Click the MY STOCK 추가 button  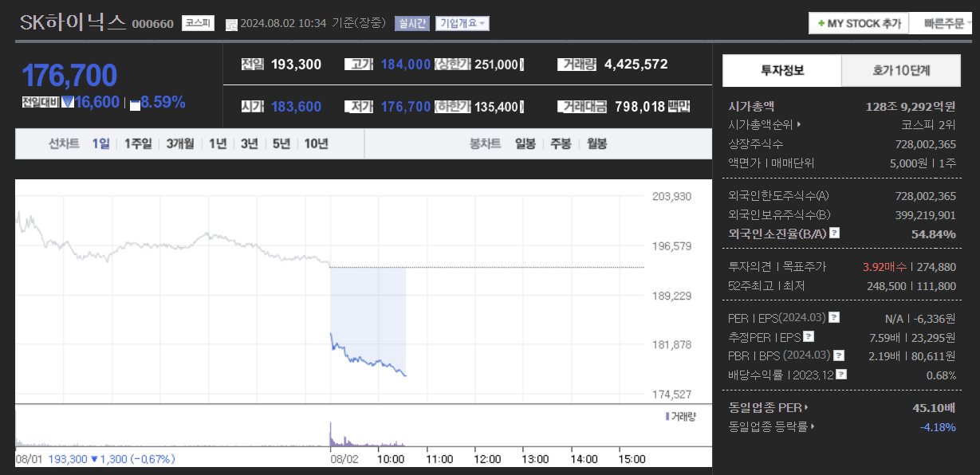tap(858, 23)
